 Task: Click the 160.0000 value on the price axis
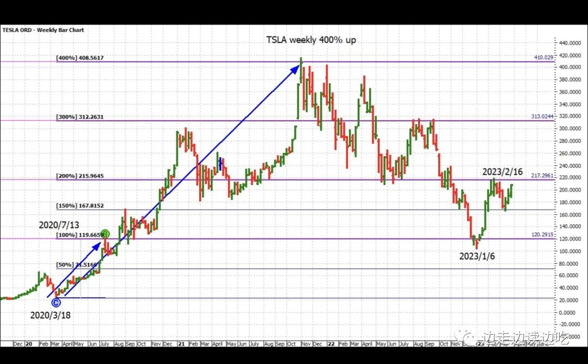coord(570,215)
